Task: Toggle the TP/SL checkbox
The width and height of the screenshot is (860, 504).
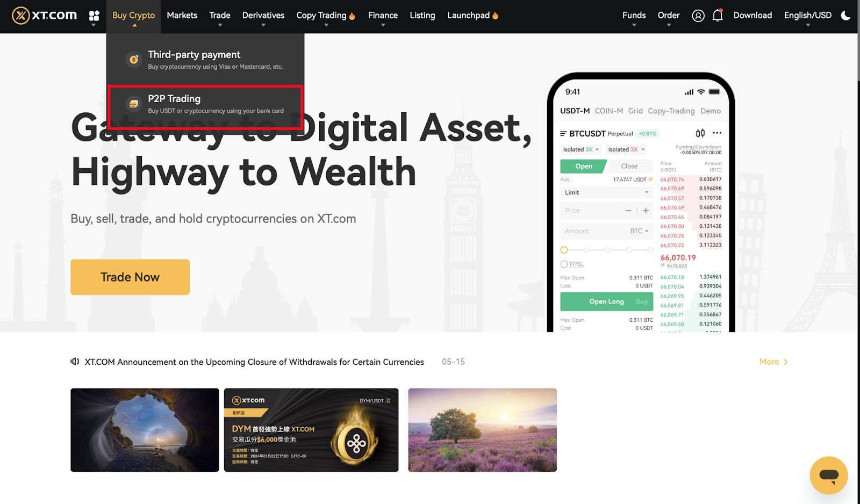Action: (564, 264)
